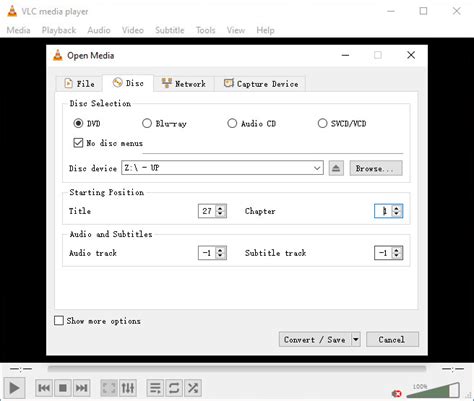Click the Cancel button

[392, 340]
